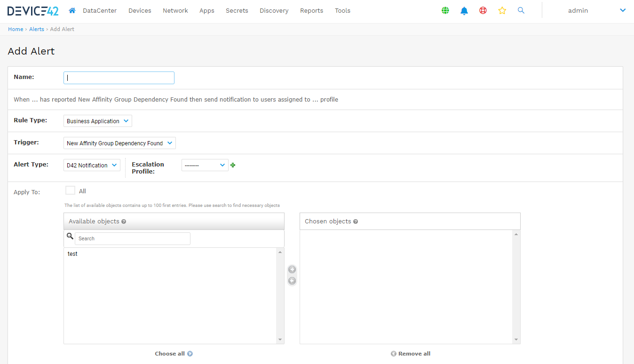The width and height of the screenshot is (634, 364).
Task: Open the Trigger dropdown
Action: point(119,143)
